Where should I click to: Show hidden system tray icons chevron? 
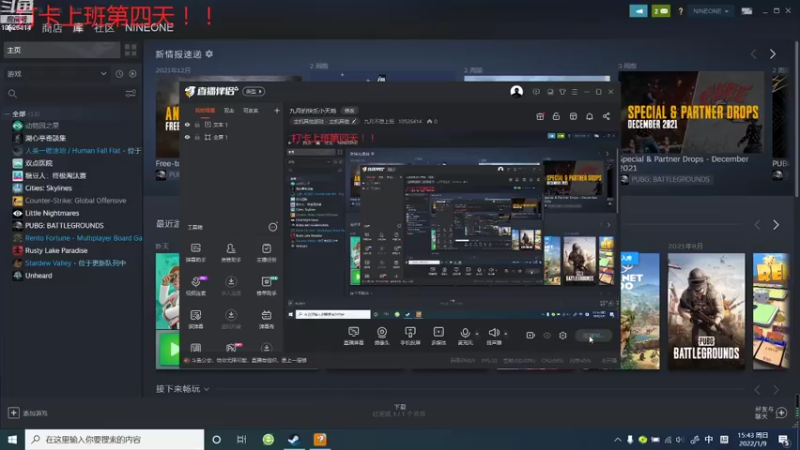tap(617, 439)
